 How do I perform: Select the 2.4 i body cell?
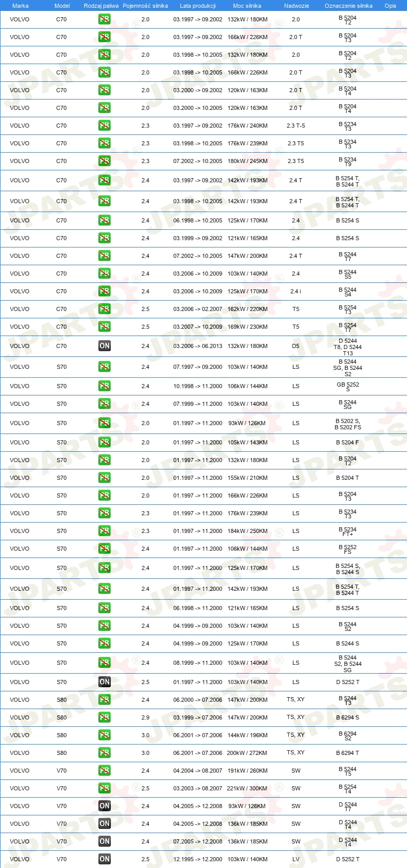[296, 291]
